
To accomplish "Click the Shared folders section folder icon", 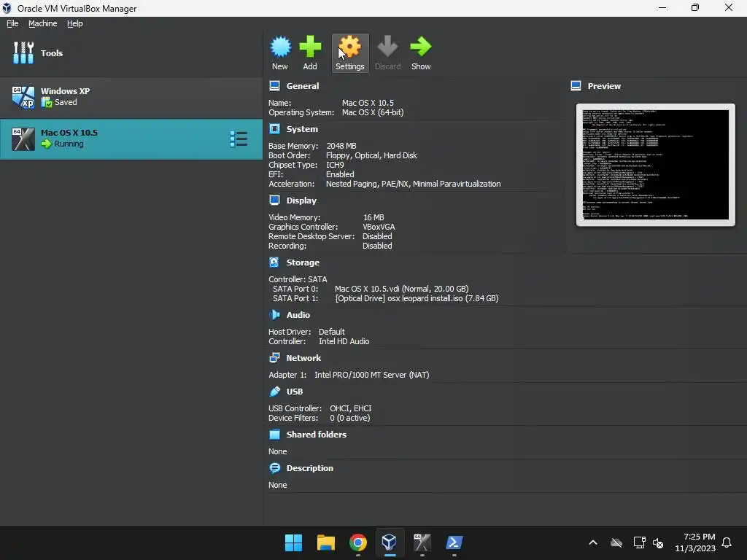I will coord(274,435).
